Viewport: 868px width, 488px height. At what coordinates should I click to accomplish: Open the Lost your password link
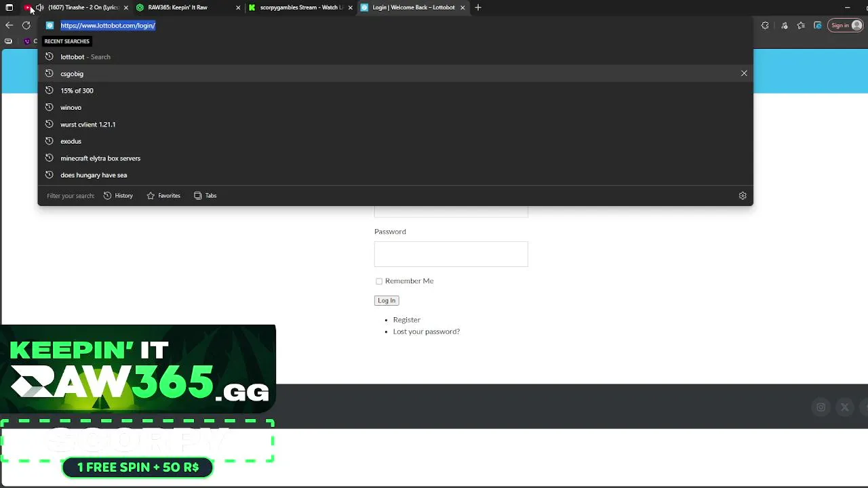tap(427, 331)
